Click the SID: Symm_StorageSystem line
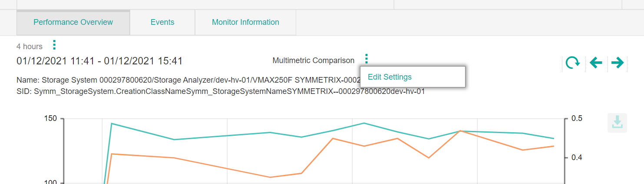 pos(221,92)
